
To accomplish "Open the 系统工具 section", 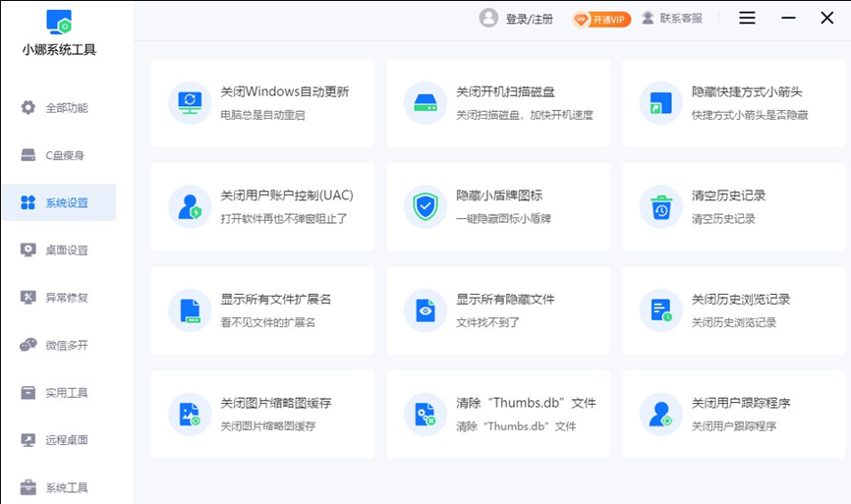I will click(x=59, y=487).
